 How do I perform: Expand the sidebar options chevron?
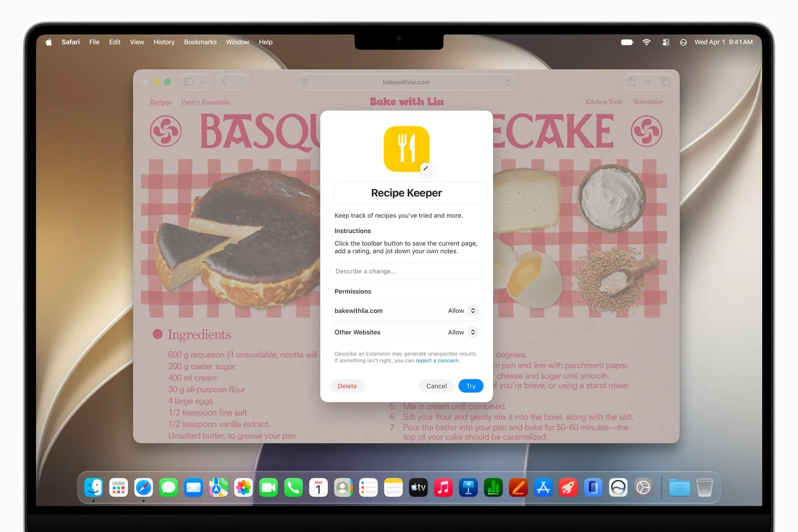202,82
